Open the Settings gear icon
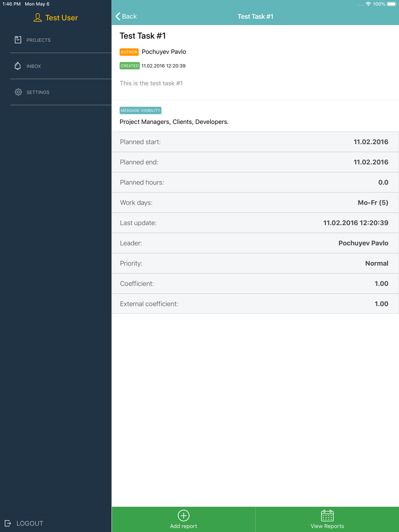The width and height of the screenshot is (399, 532). click(18, 92)
